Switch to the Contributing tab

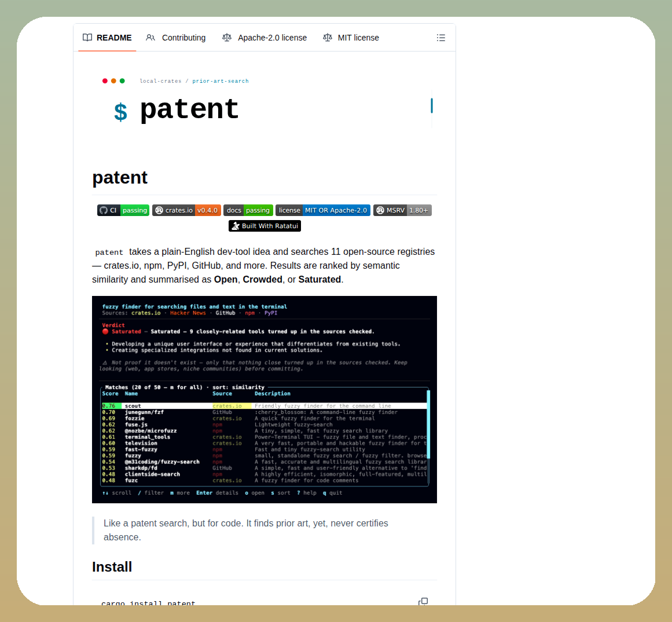point(176,38)
